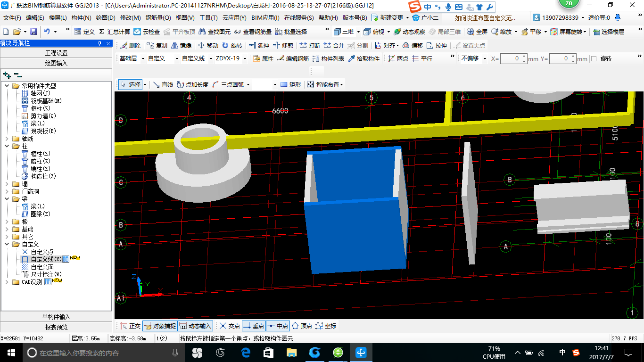Toggle 坐标 coordinate snap
The width and height of the screenshot is (644, 362).
(x=326, y=326)
